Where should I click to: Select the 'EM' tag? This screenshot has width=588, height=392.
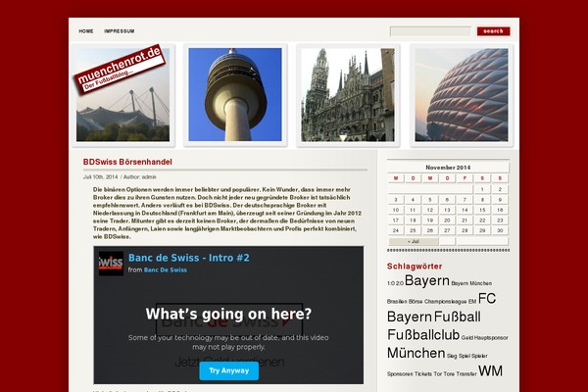click(472, 301)
